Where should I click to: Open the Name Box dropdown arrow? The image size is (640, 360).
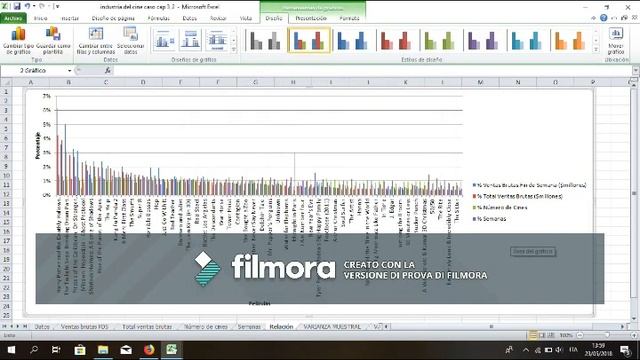[69, 71]
